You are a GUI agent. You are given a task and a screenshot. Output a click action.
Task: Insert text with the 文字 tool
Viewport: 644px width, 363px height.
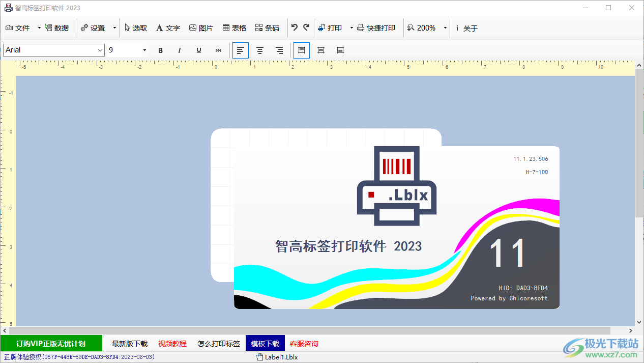coord(168,28)
